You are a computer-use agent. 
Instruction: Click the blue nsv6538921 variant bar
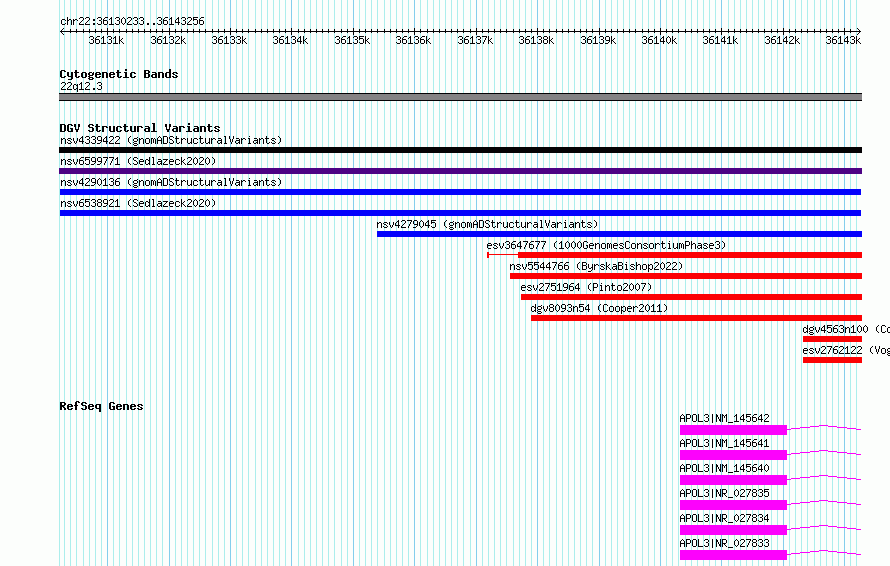point(460,213)
